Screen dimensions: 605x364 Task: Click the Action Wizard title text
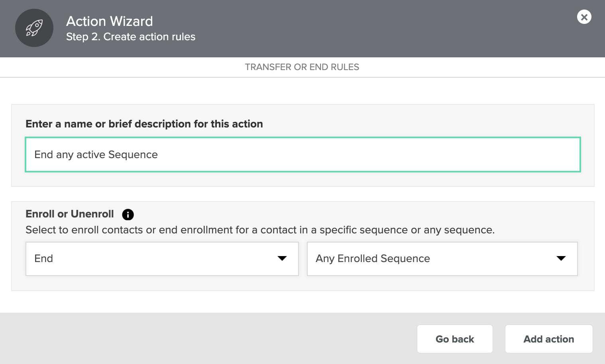(110, 21)
